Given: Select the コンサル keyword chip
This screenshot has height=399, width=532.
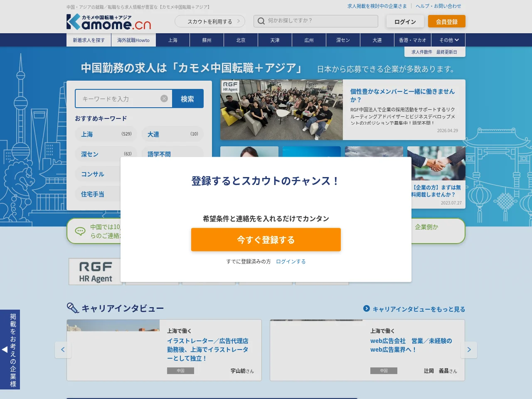Looking at the screenshot, I should 98,174.
